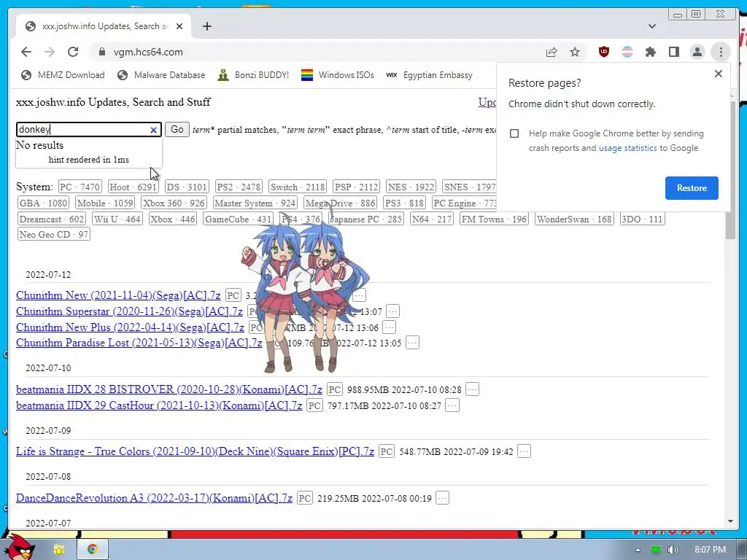Close the Restore pages popup

(719, 74)
